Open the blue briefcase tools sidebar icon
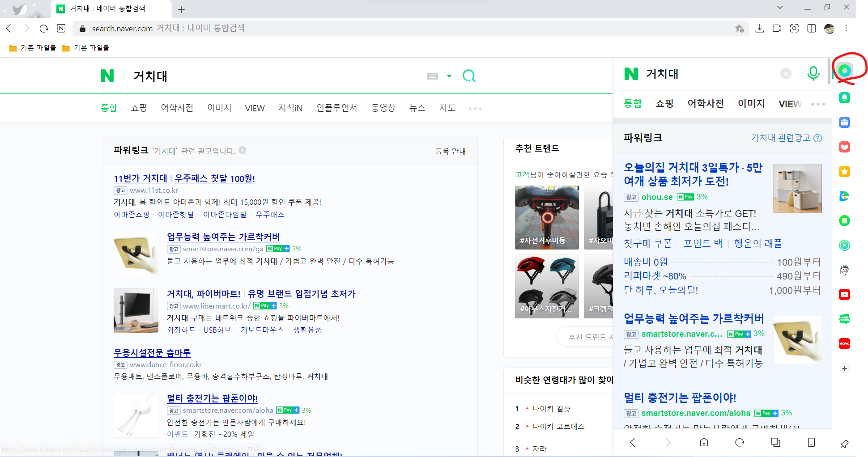Viewport: 868px width, 457px height. (844, 122)
